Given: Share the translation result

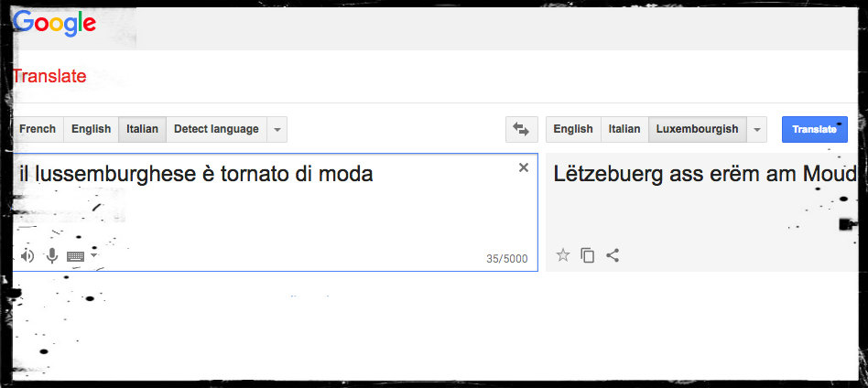Looking at the screenshot, I should [613, 255].
